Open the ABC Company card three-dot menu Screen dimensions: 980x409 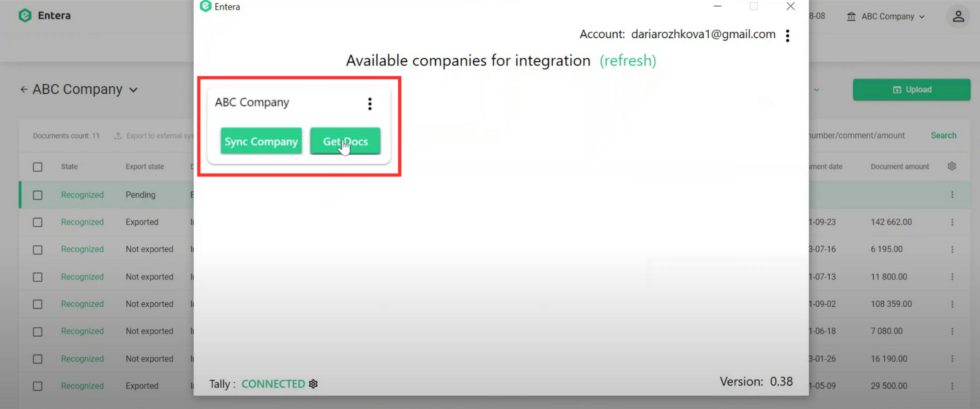pos(369,104)
